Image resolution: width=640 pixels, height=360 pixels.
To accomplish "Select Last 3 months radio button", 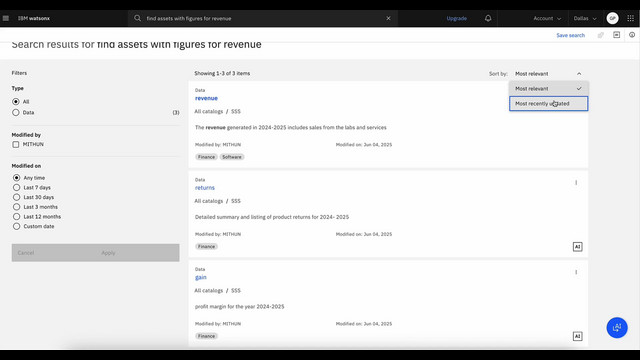I will pos(16,207).
